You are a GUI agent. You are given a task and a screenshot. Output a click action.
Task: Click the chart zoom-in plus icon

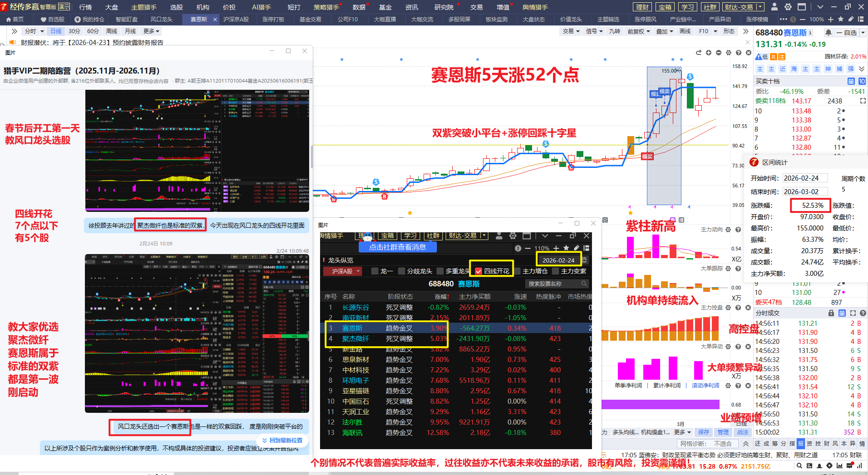[x=709, y=53]
